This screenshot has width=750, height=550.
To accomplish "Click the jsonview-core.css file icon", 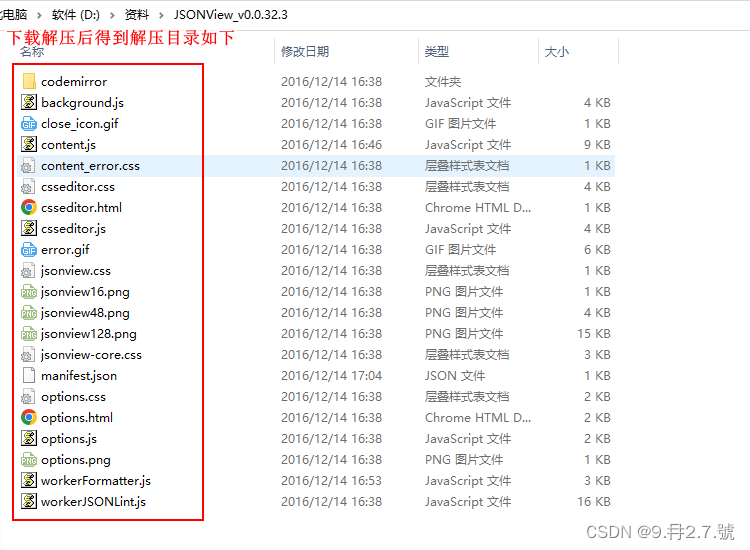I will (x=29, y=355).
